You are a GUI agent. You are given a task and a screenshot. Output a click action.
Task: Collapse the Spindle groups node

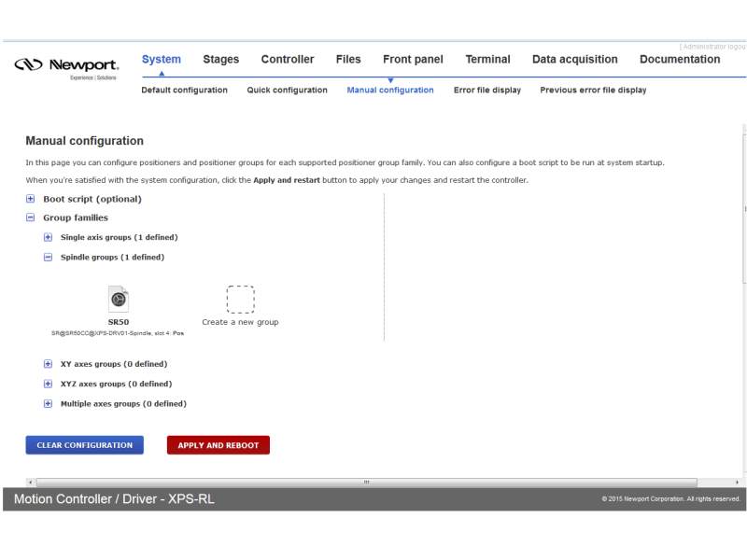pyautogui.click(x=48, y=257)
